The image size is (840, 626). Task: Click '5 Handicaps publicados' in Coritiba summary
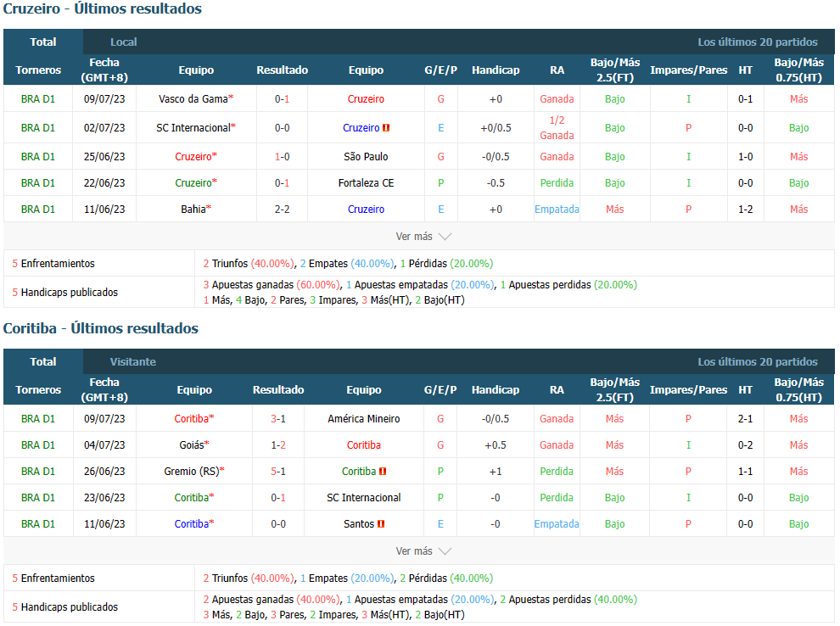tap(64, 606)
